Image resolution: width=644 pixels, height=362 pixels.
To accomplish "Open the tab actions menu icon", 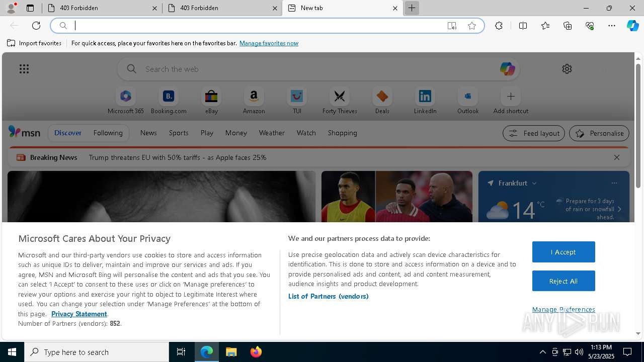I will pyautogui.click(x=30, y=8).
